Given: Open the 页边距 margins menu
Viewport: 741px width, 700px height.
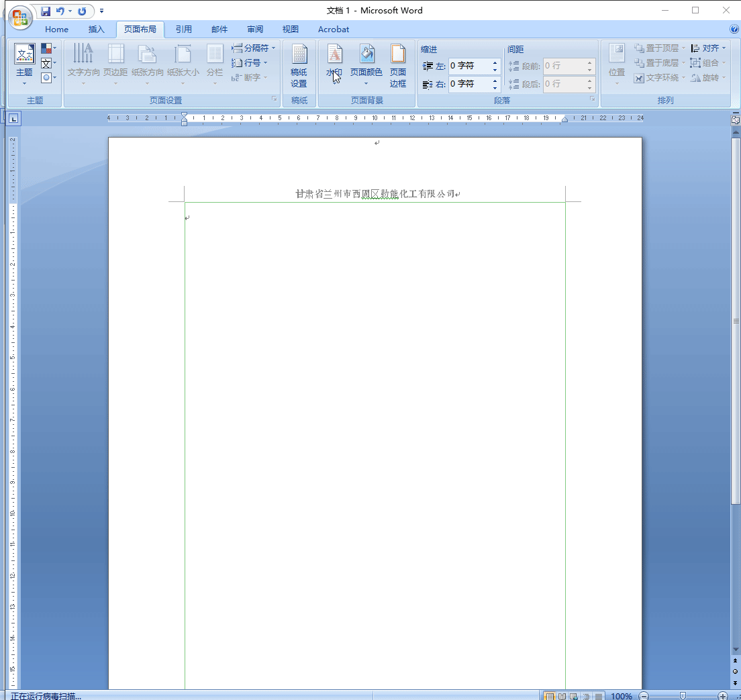Looking at the screenshot, I should (x=115, y=64).
